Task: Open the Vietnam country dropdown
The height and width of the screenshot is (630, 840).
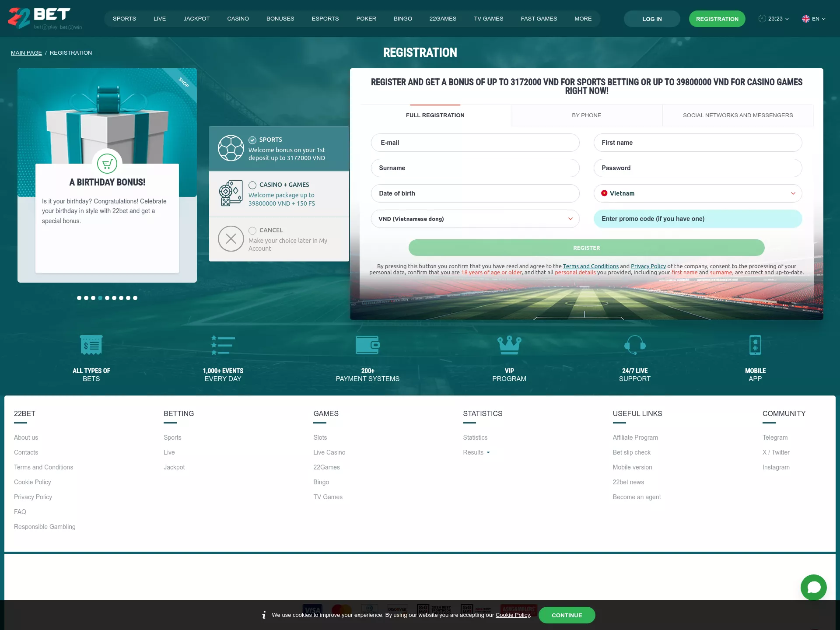Action: tap(698, 193)
